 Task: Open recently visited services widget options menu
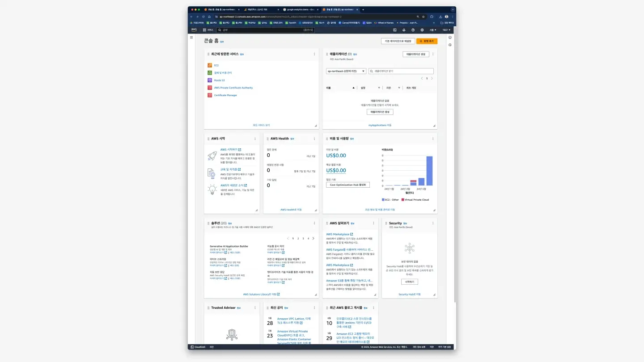pos(314,54)
